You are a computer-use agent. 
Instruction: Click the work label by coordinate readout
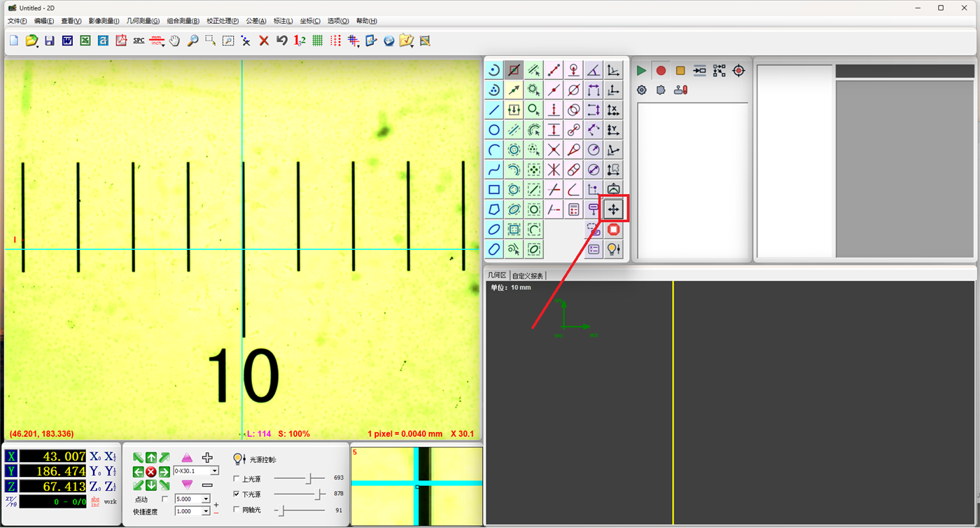click(x=111, y=502)
